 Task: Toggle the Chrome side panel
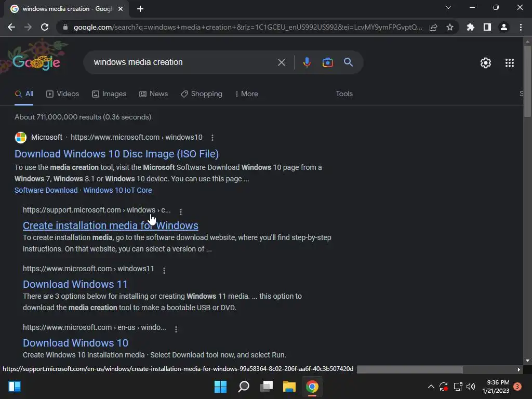[487, 27]
